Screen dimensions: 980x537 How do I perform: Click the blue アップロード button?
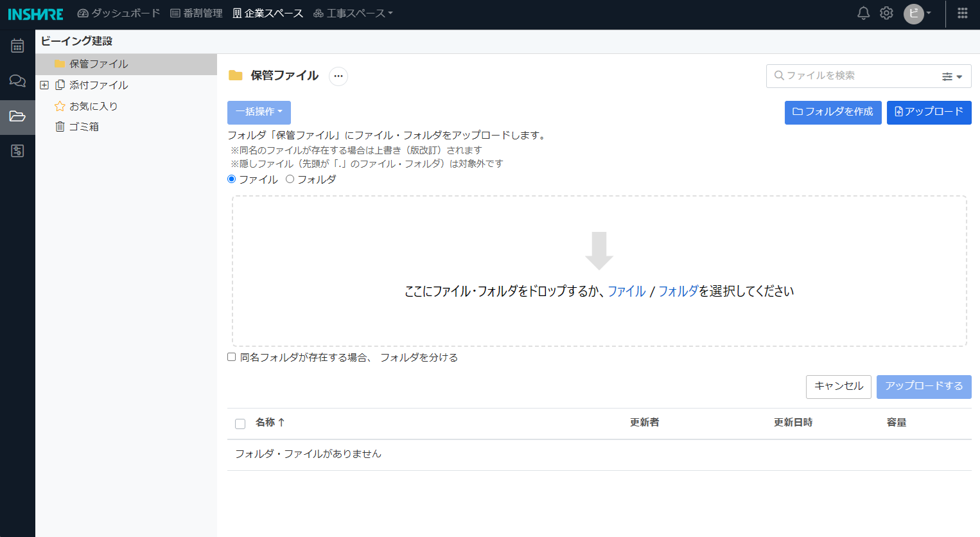[929, 112]
